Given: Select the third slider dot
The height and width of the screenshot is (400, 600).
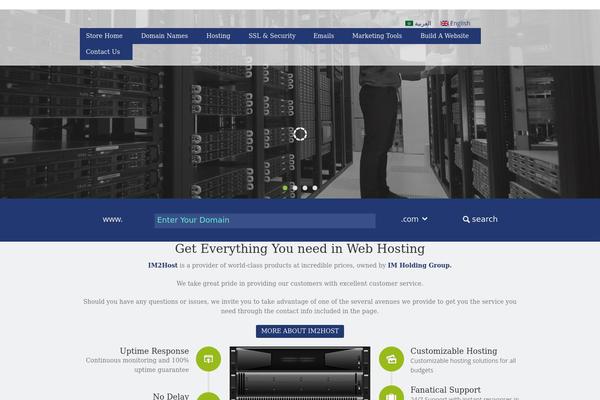Looking at the screenshot, I should point(305,188).
